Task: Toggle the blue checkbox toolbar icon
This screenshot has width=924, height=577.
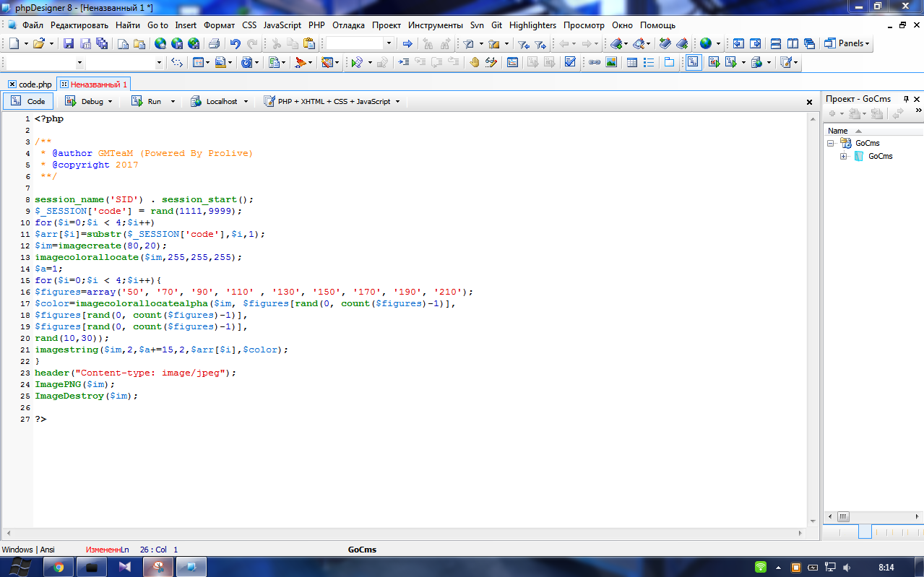Action: [x=570, y=63]
